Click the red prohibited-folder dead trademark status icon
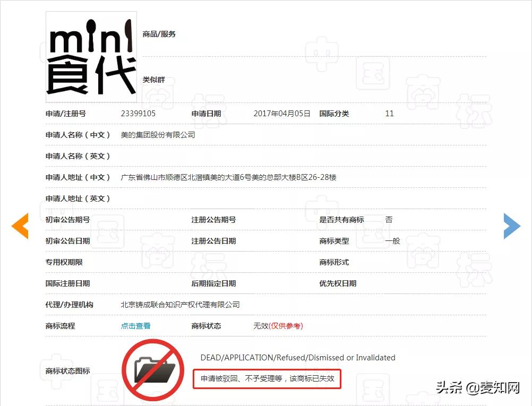The width and height of the screenshot is (532, 406). [153, 370]
